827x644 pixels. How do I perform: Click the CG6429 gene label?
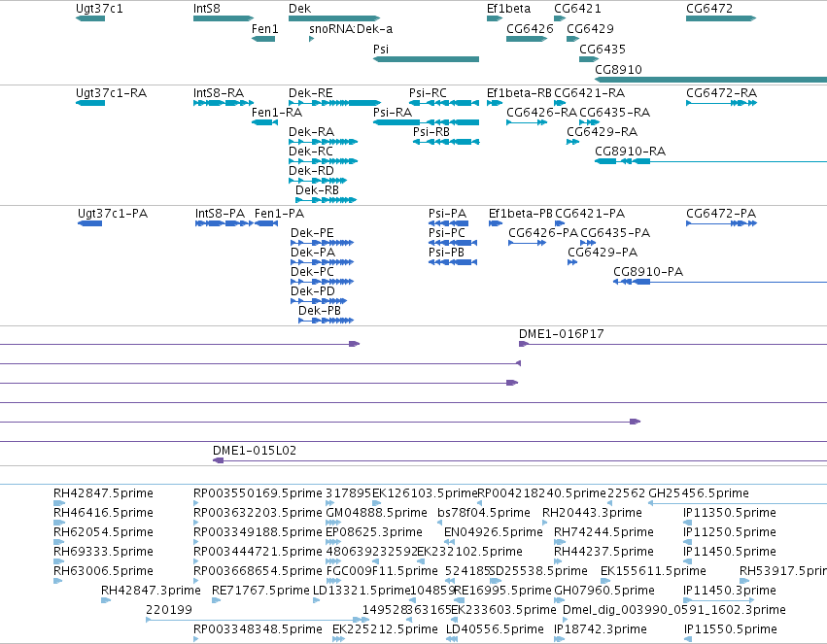pos(590,29)
